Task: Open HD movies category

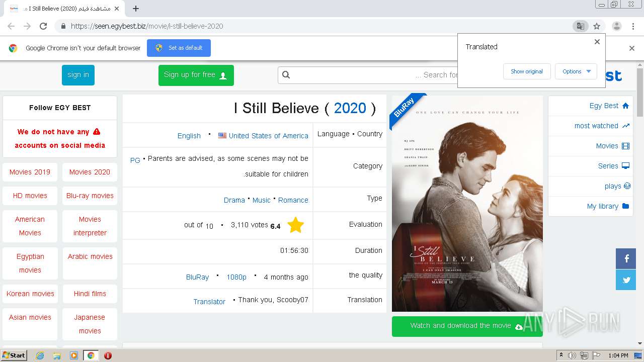Action: click(30, 196)
